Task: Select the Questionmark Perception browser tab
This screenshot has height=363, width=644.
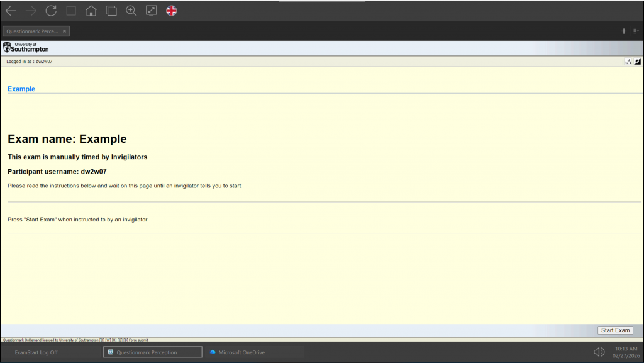Action: point(31,31)
